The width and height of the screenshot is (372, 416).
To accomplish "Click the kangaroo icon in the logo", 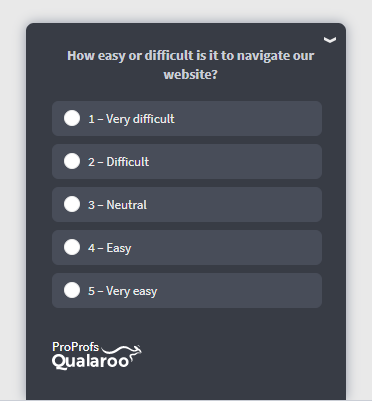I will point(123,352).
